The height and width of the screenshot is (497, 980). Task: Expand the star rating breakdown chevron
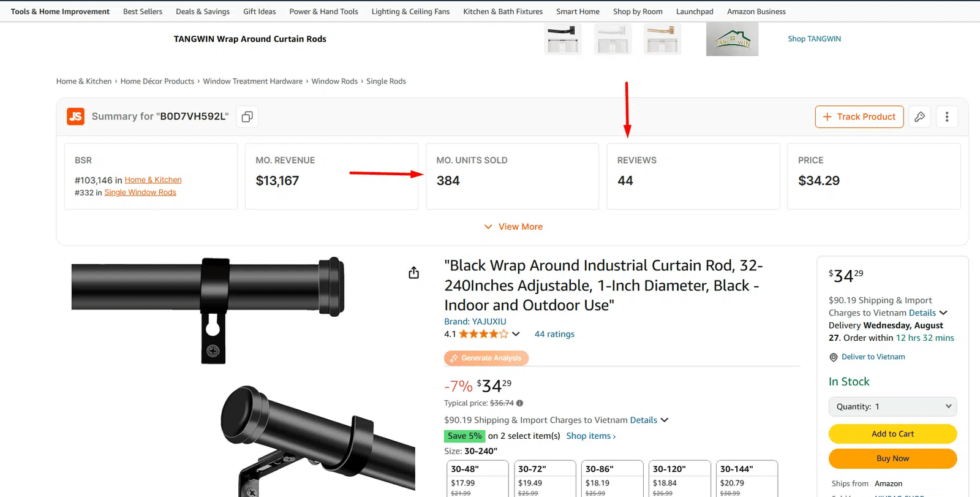click(516, 334)
